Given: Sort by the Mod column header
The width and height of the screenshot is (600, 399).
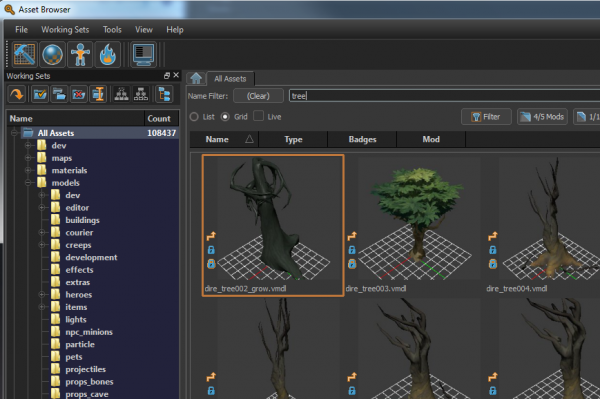Looking at the screenshot, I should pos(431,139).
